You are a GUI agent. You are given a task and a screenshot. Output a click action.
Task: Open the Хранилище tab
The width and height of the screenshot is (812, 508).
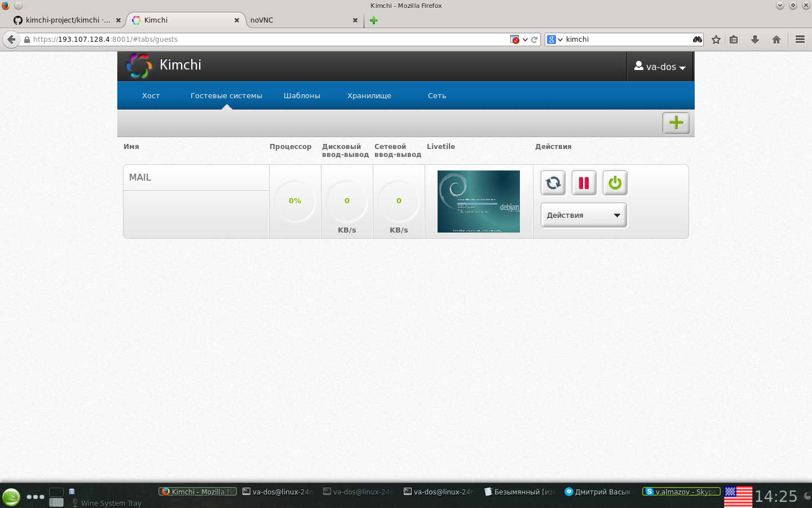369,96
